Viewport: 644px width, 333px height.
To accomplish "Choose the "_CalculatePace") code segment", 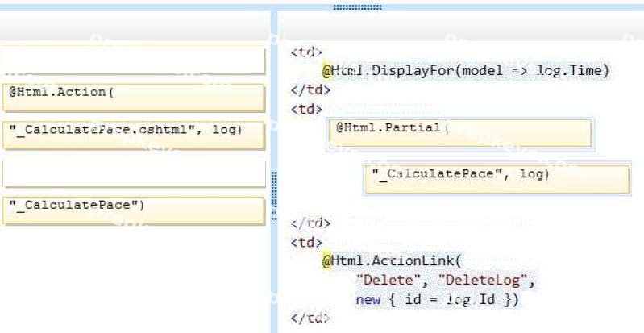I will pyautogui.click(x=134, y=210).
